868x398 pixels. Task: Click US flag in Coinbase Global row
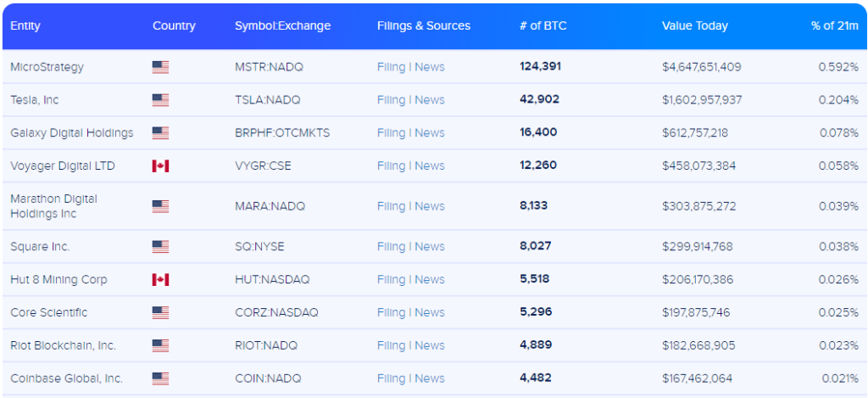(160, 378)
